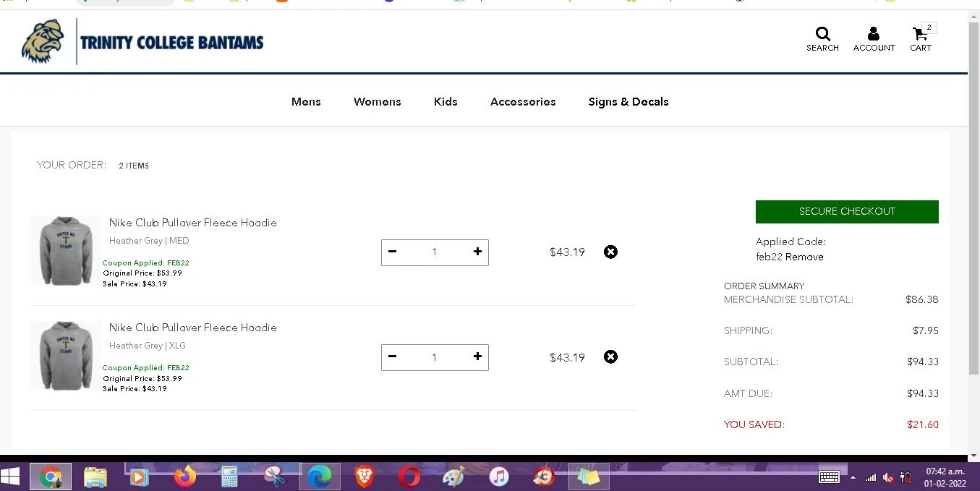
Task: Open the Signs & Decals menu
Action: pos(629,102)
